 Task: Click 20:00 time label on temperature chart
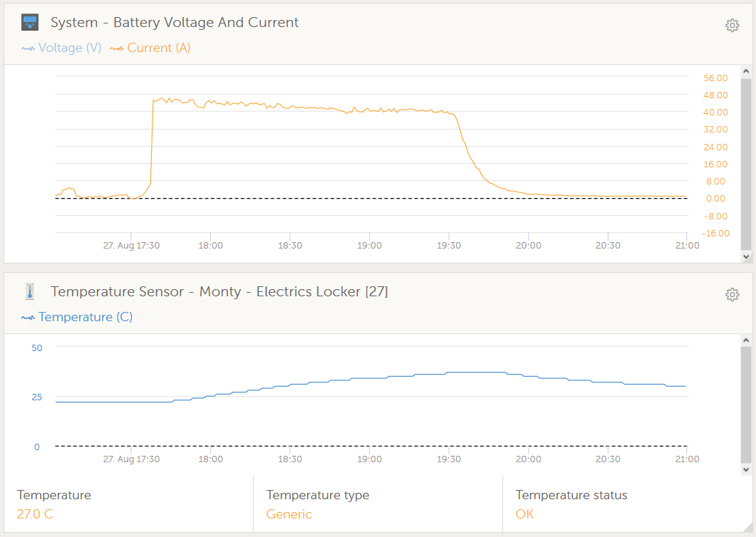coord(528,459)
